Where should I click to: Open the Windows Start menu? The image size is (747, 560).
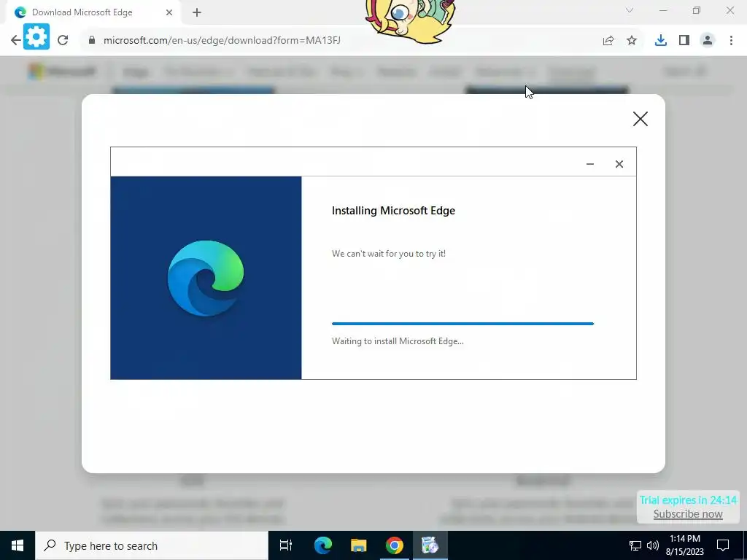tap(18, 545)
